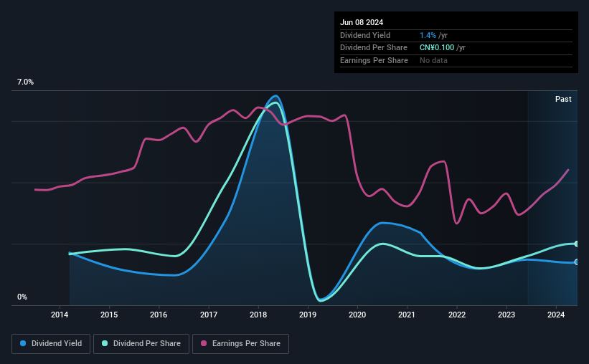Click the 2018 x-axis label
Viewport: 589px width, 364px height.
coord(258,315)
